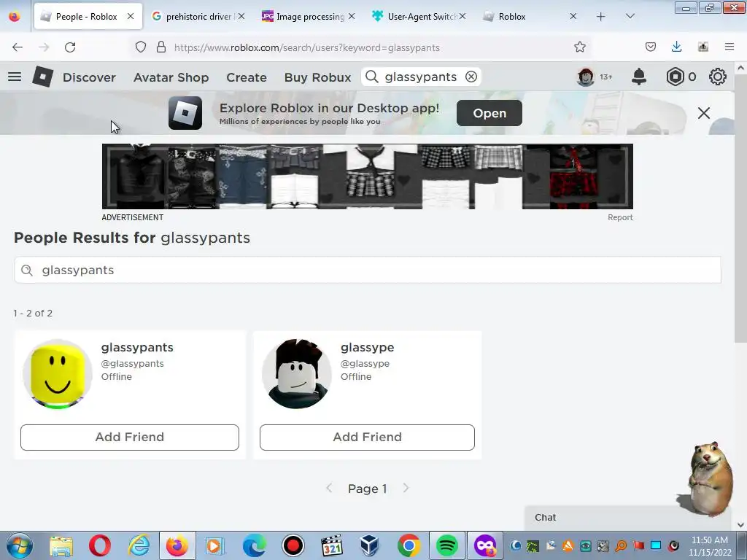The width and height of the screenshot is (747, 560).
Task: Click the Roblox logo home icon
Action: (42, 77)
